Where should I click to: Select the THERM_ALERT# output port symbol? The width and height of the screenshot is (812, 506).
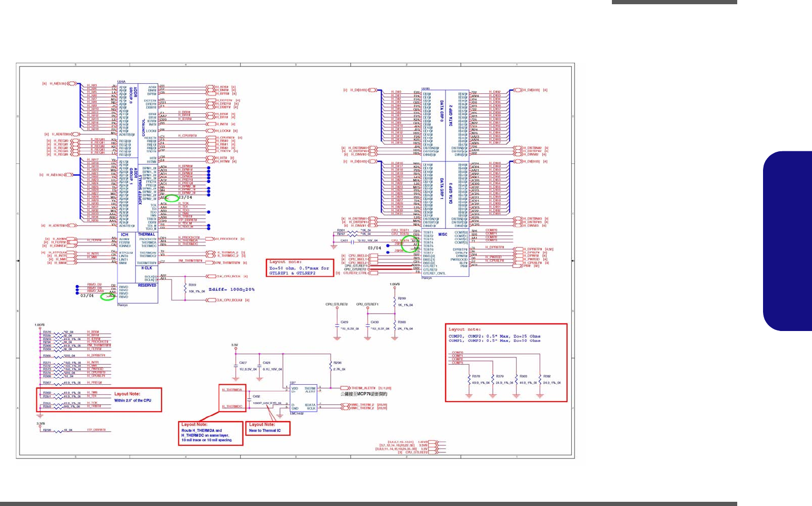click(345, 388)
